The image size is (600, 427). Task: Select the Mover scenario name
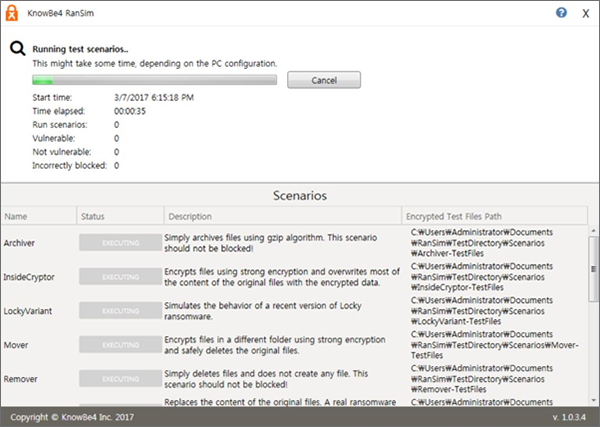[16, 345]
